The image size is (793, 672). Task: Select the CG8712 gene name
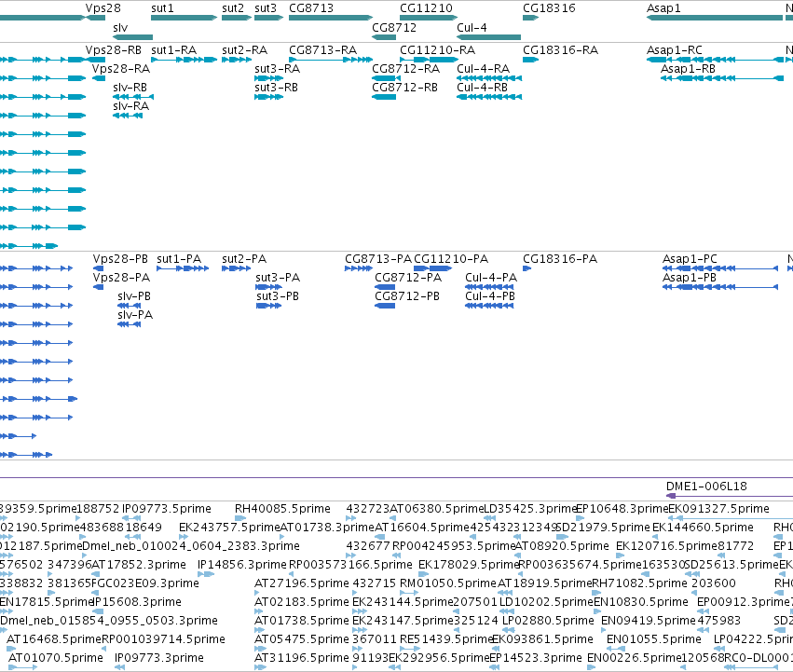point(394,28)
